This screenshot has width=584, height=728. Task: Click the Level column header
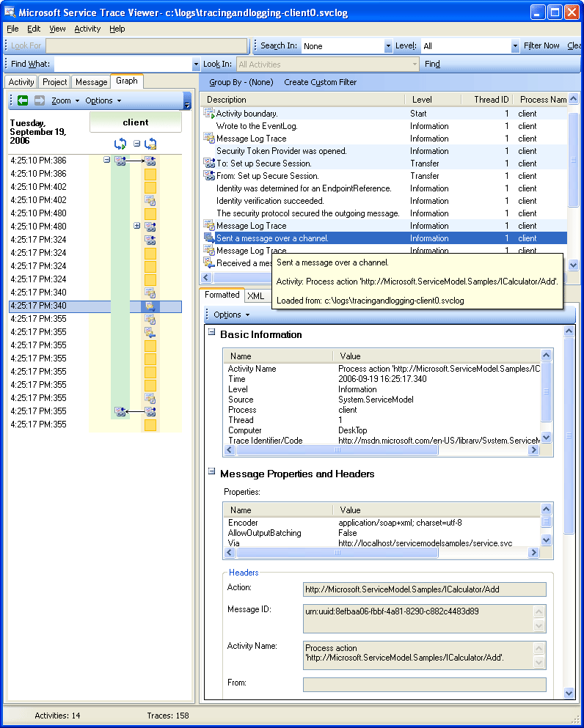pos(433,100)
